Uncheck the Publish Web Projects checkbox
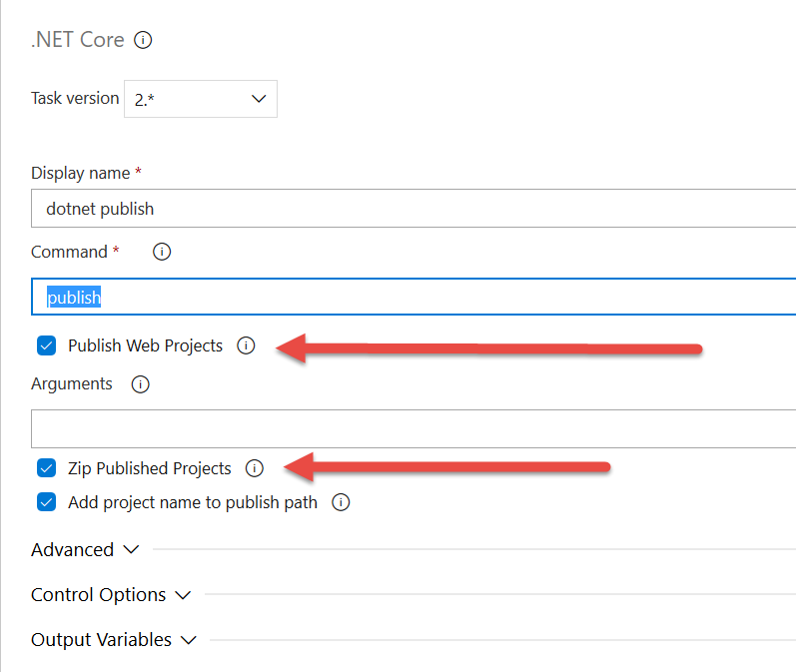The height and width of the screenshot is (672, 796). click(x=47, y=345)
